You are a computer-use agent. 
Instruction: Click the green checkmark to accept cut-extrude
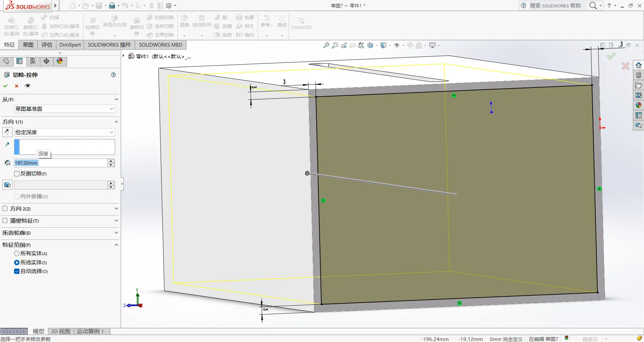click(x=5, y=86)
